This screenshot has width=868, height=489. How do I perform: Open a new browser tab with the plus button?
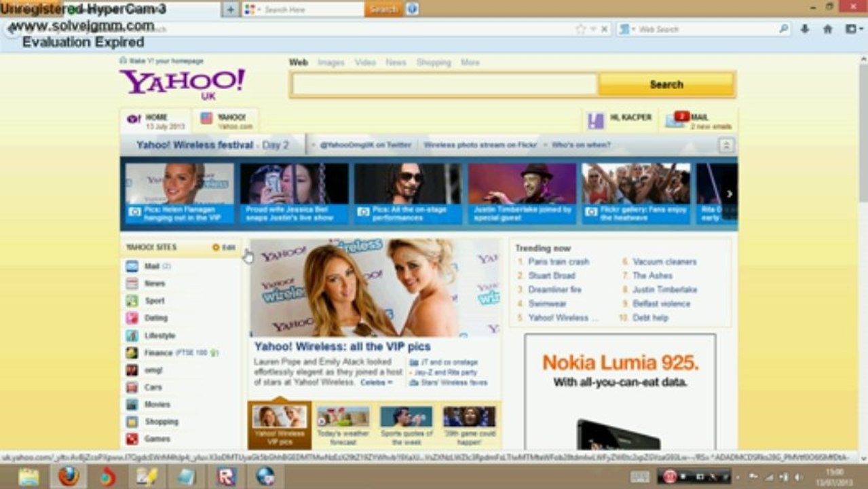pyautogui.click(x=230, y=10)
